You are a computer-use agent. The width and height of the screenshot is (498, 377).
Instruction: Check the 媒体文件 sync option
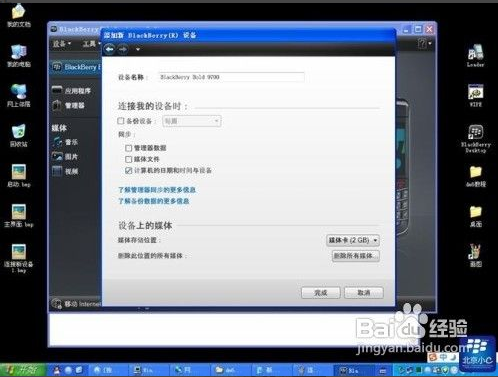tap(128, 159)
